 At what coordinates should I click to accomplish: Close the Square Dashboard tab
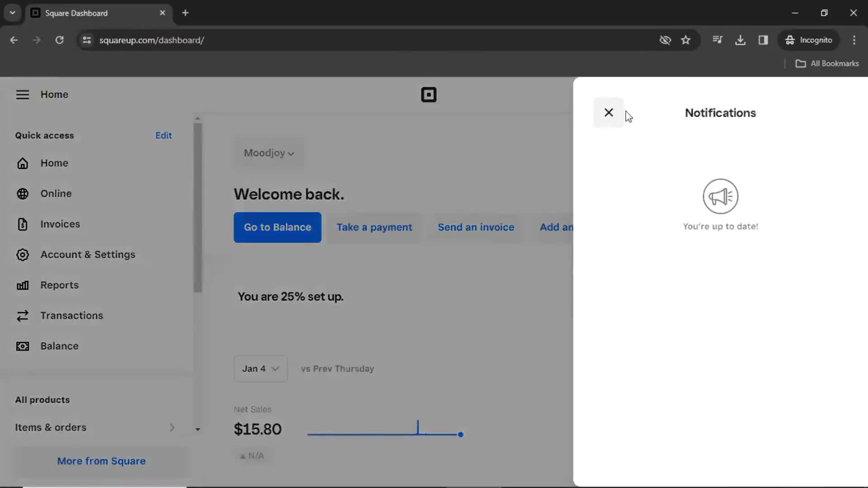pos(162,13)
